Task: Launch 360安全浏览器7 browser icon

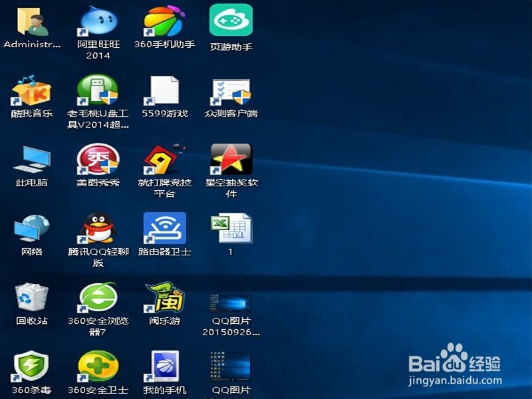Action: click(98, 297)
